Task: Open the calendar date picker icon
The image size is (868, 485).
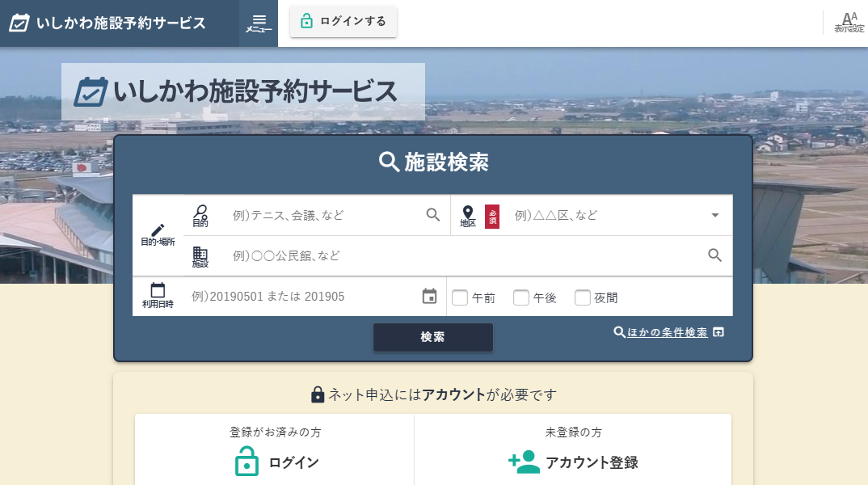Action: (429, 297)
